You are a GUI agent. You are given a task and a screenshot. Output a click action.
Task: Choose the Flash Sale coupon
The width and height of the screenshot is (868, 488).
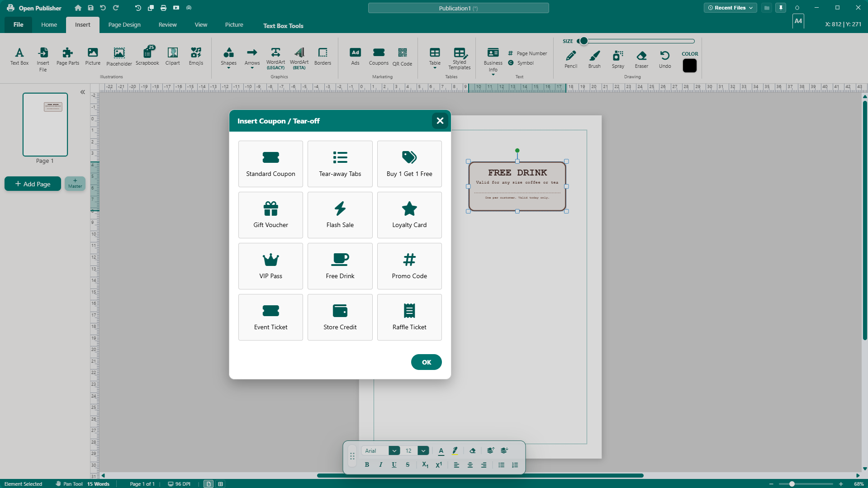point(340,215)
